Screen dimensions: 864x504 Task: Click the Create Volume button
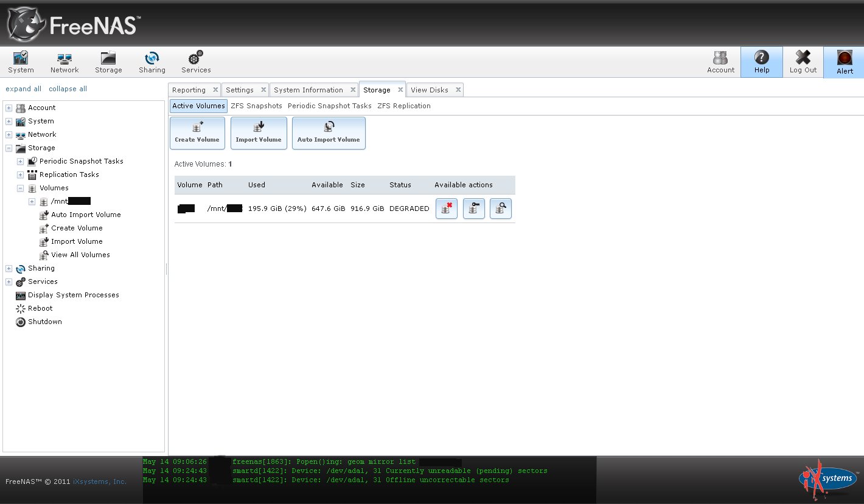[197, 133]
